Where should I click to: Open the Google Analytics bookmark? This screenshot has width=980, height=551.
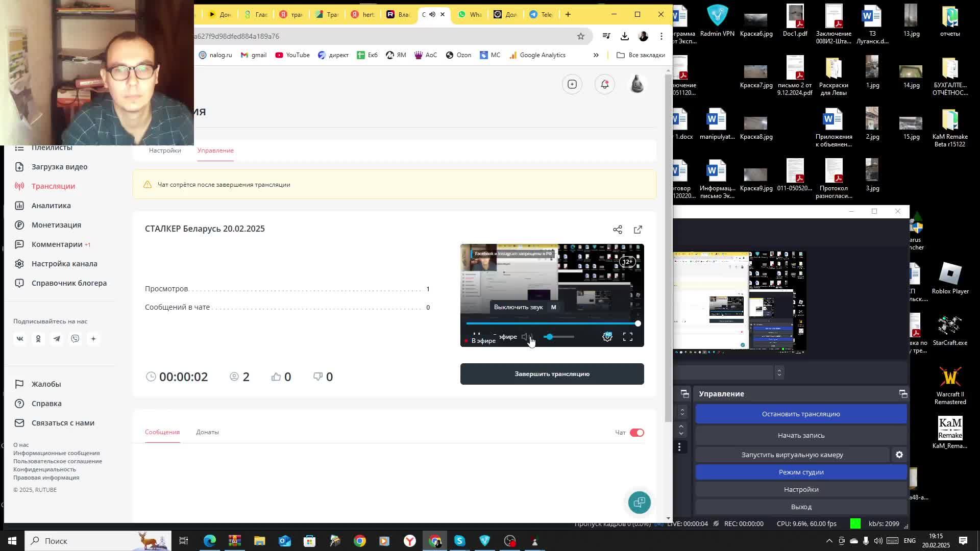coord(537,55)
